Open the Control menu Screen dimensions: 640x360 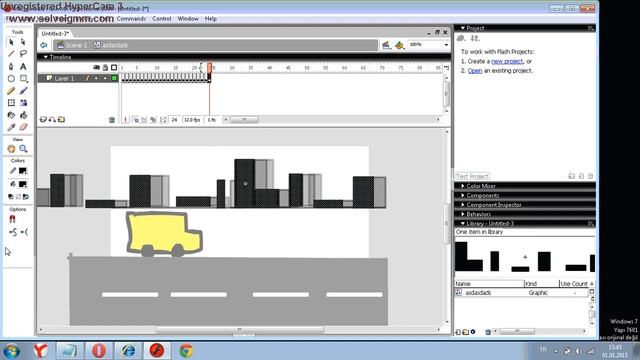(x=162, y=19)
